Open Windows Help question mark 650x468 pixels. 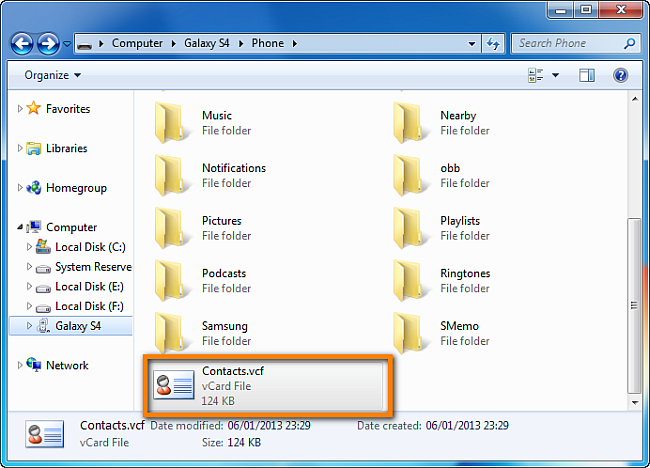pos(621,75)
